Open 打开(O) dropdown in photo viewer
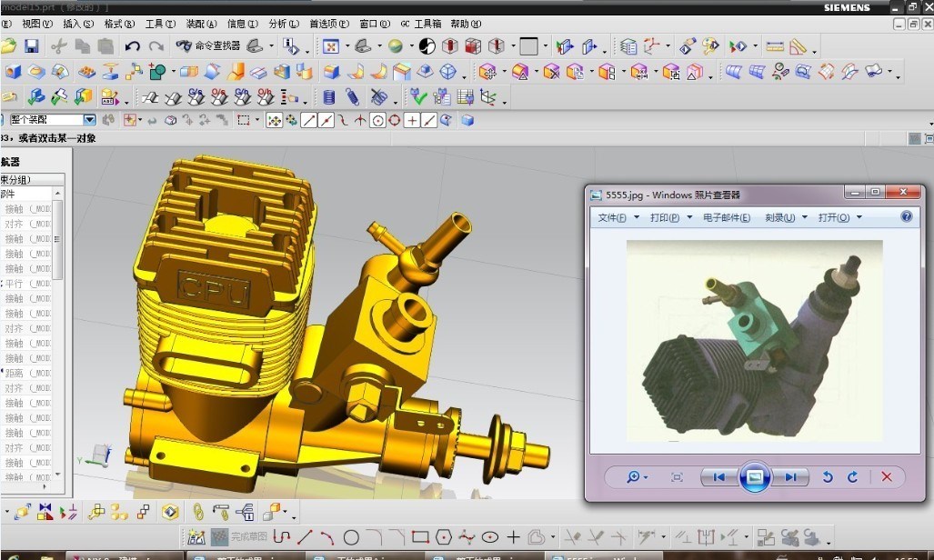Viewport: 934px width, 560px height. (x=840, y=217)
